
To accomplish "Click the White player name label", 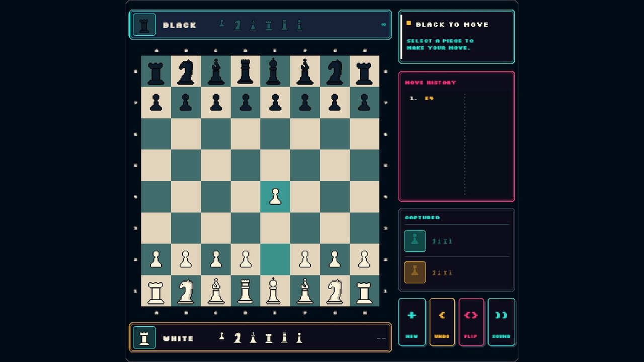I will (x=178, y=338).
